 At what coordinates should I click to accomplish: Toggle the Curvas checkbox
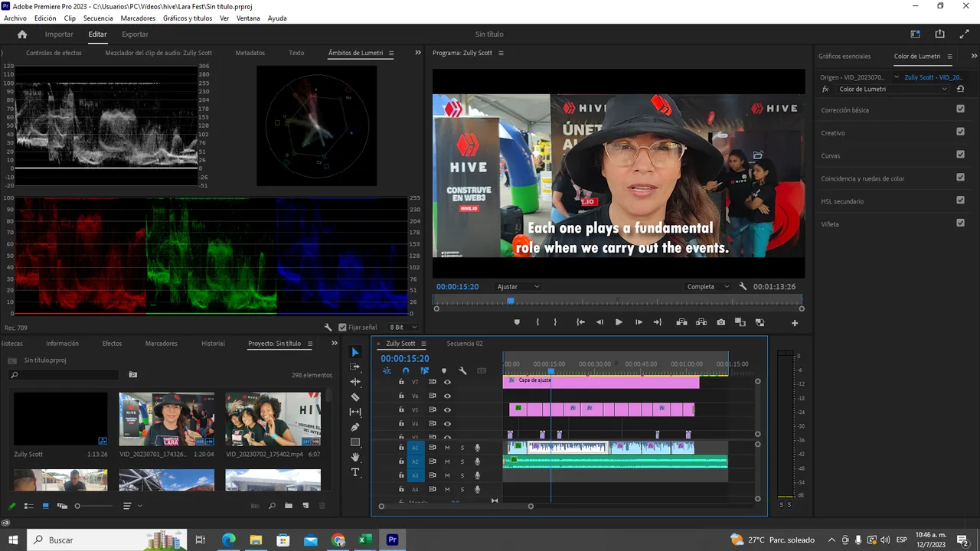(x=960, y=155)
